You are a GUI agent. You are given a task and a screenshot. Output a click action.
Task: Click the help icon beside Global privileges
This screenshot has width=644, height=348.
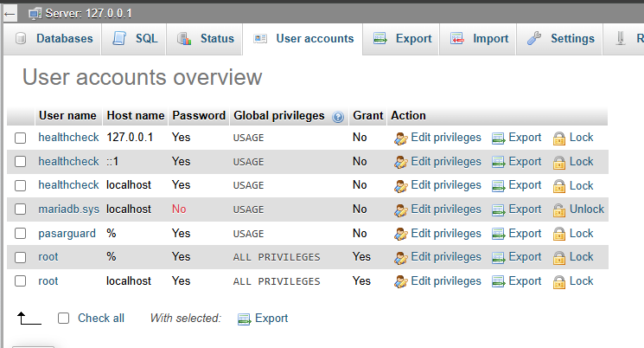tap(337, 116)
